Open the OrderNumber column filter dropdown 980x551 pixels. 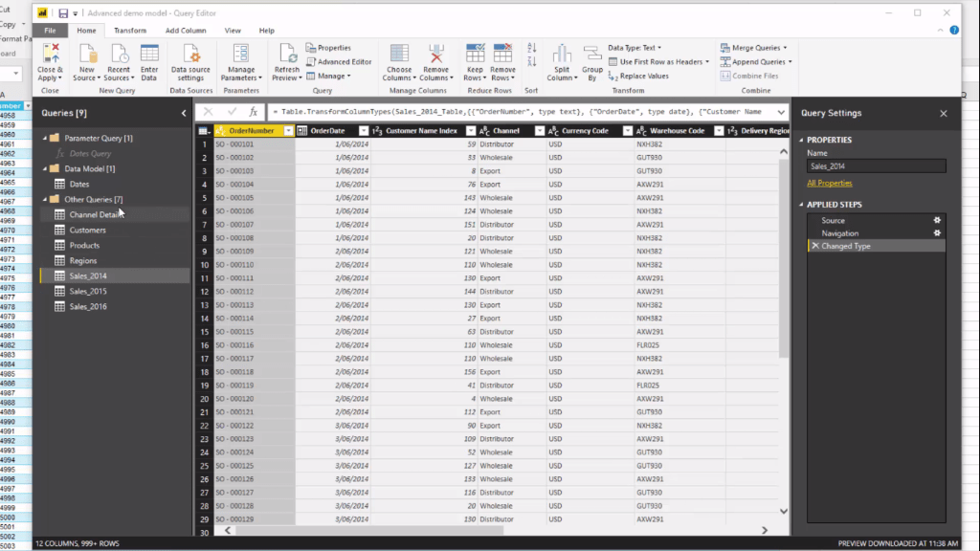[288, 130]
